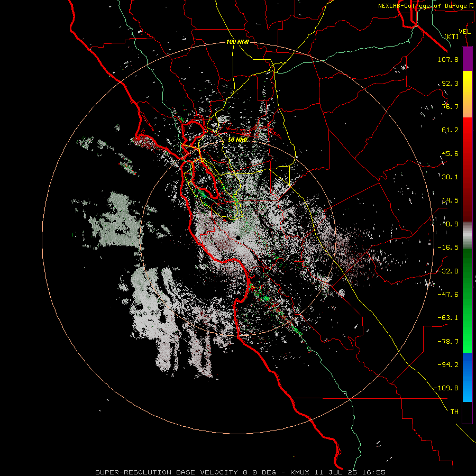The image size is (476, 476).
Task: Pick the purple segment of the velocity color bar
Action: pos(467,59)
